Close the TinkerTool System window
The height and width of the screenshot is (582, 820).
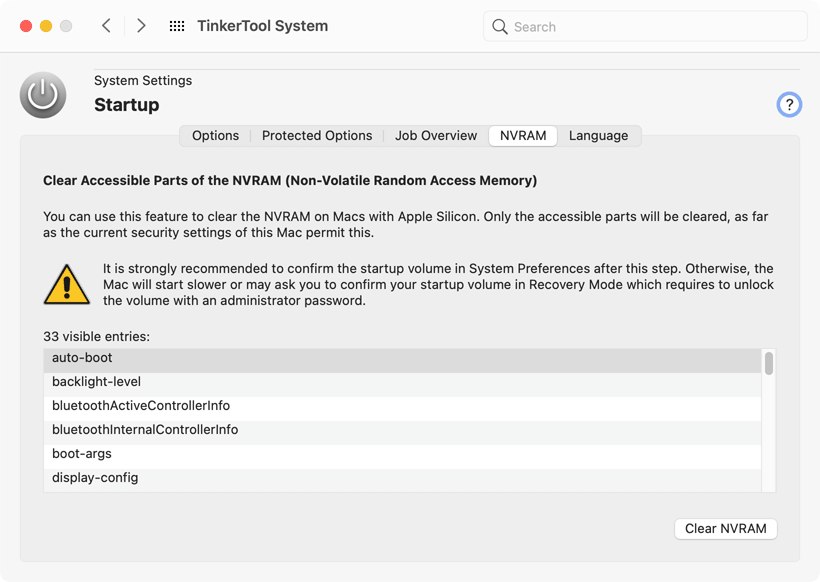point(26,26)
